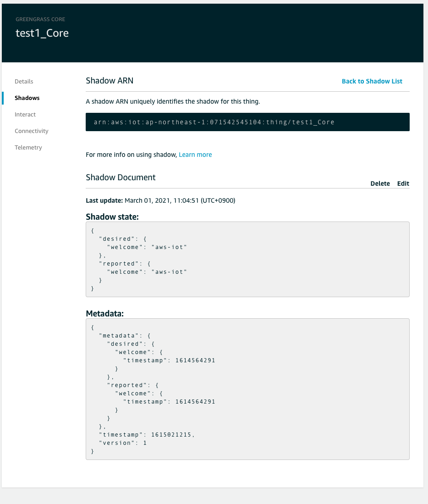The image size is (428, 504).
Task: Go to the Interact section
Action: click(25, 115)
